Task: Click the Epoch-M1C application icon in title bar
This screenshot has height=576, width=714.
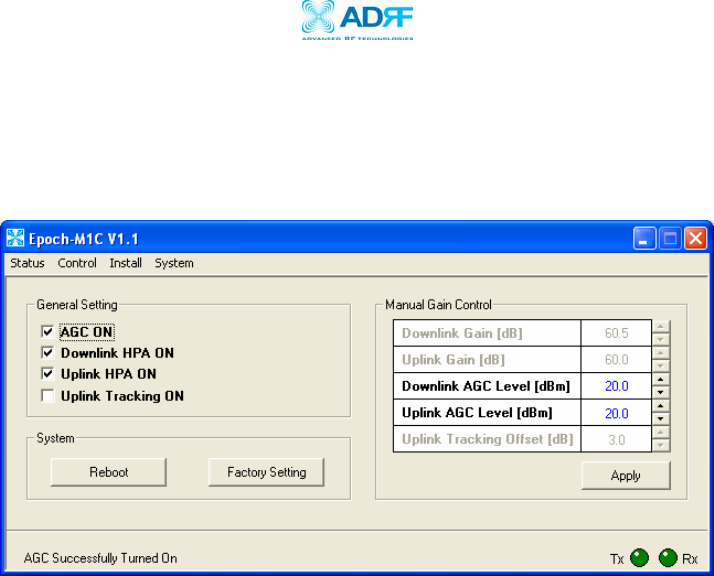Action: (15, 238)
